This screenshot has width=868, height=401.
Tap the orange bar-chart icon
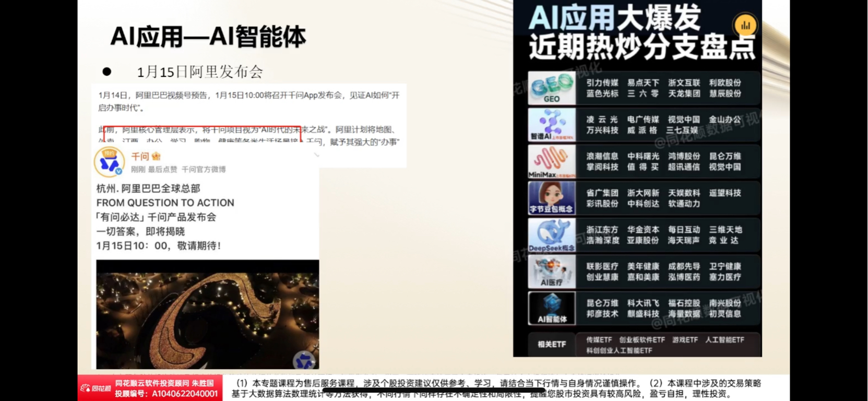pos(745,25)
